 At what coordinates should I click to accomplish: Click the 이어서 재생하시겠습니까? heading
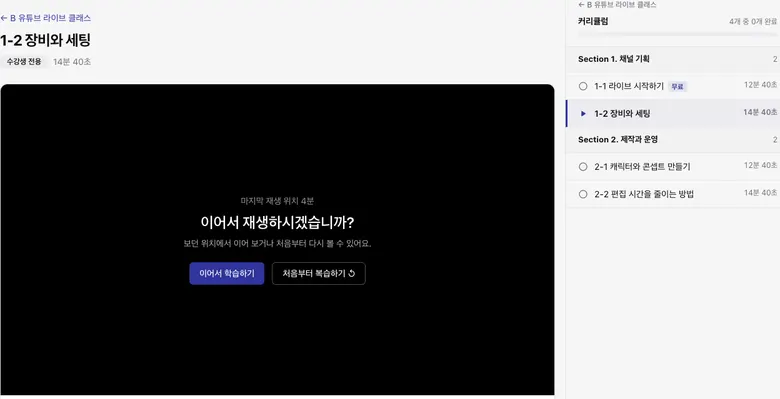tap(277, 222)
